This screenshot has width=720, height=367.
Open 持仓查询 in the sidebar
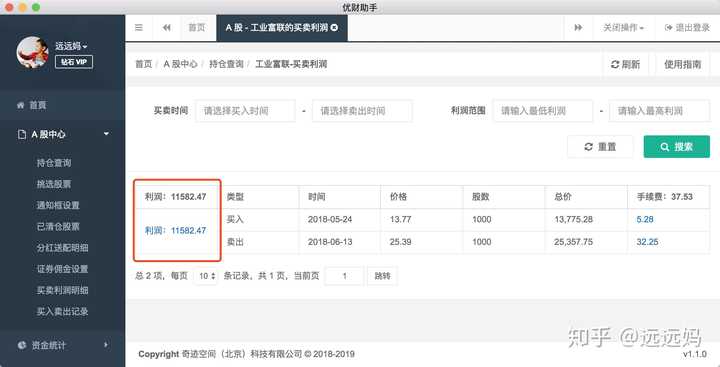(x=54, y=163)
